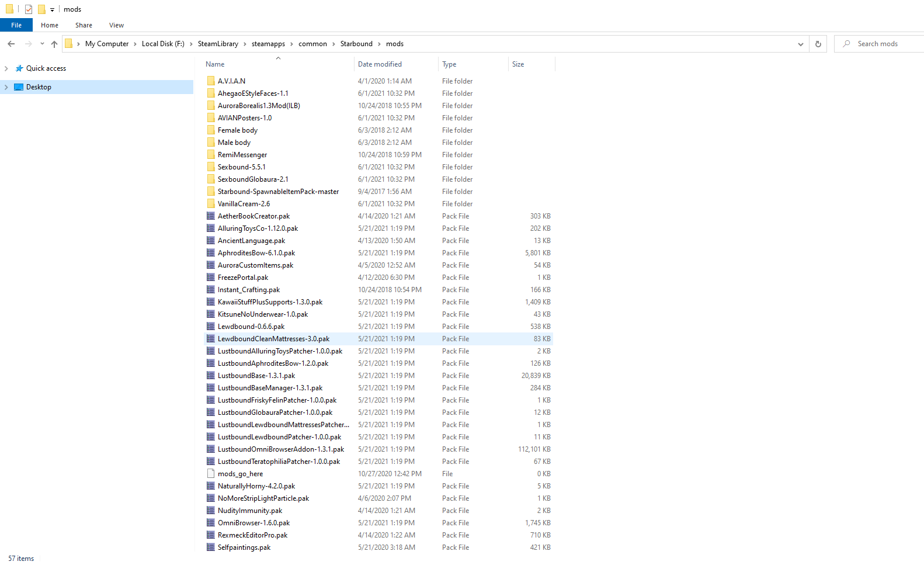Expand the Quick access tree node
Viewport: 924px width, 565px height.
tap(6, 68)
